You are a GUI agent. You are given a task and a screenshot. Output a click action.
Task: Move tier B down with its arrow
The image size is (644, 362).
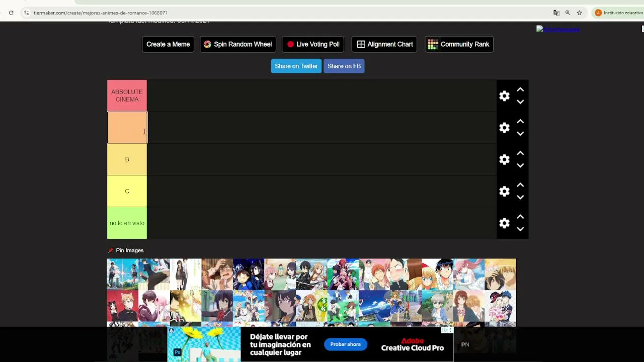click(x=520, y=165)
